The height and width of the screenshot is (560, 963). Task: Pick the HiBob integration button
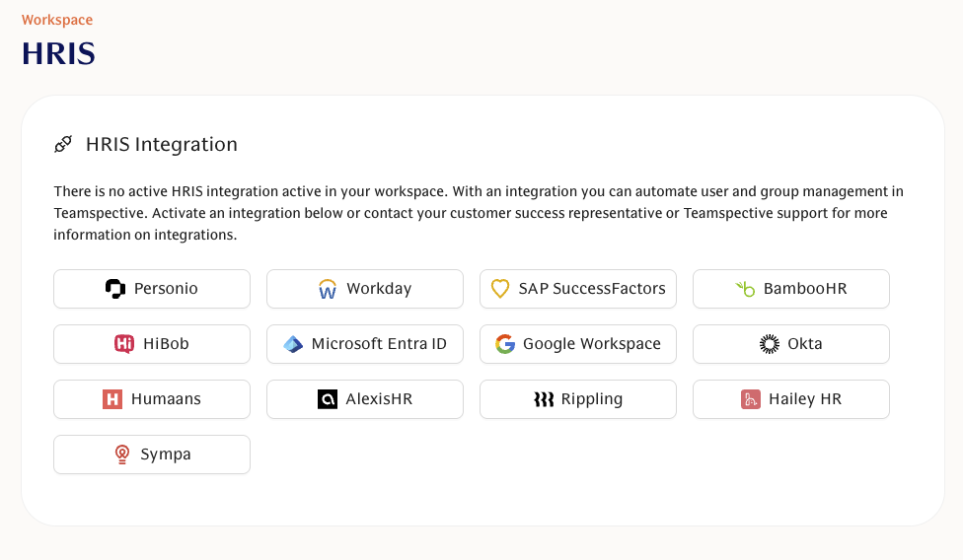[x=152, y=344]
